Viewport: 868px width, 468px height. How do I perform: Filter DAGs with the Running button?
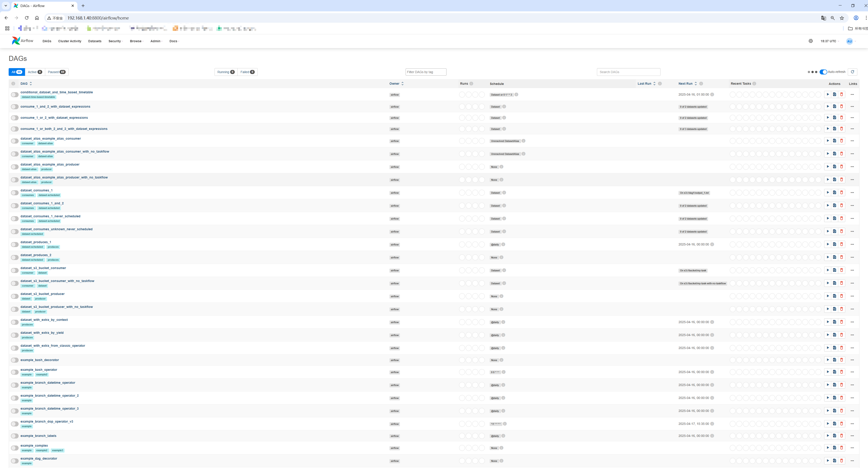[x=225, y=72]
